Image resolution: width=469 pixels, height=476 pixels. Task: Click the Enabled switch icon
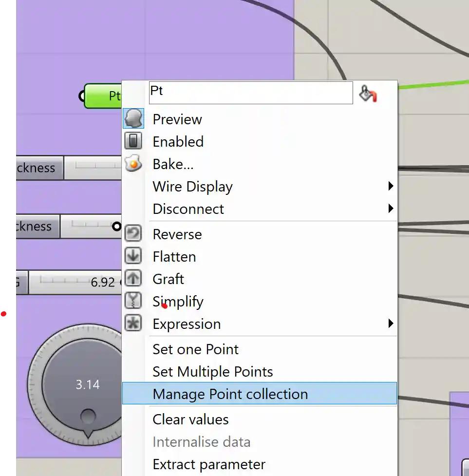point(133,141)
